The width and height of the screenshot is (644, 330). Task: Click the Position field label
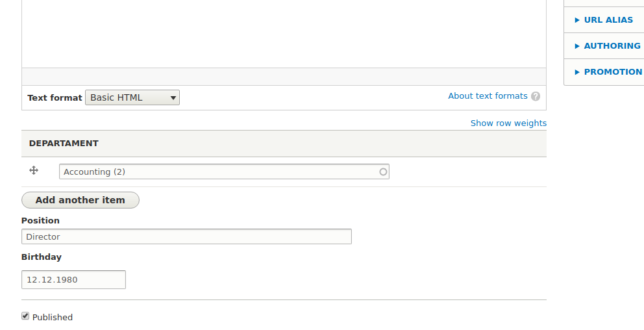(x=40, y=221)
